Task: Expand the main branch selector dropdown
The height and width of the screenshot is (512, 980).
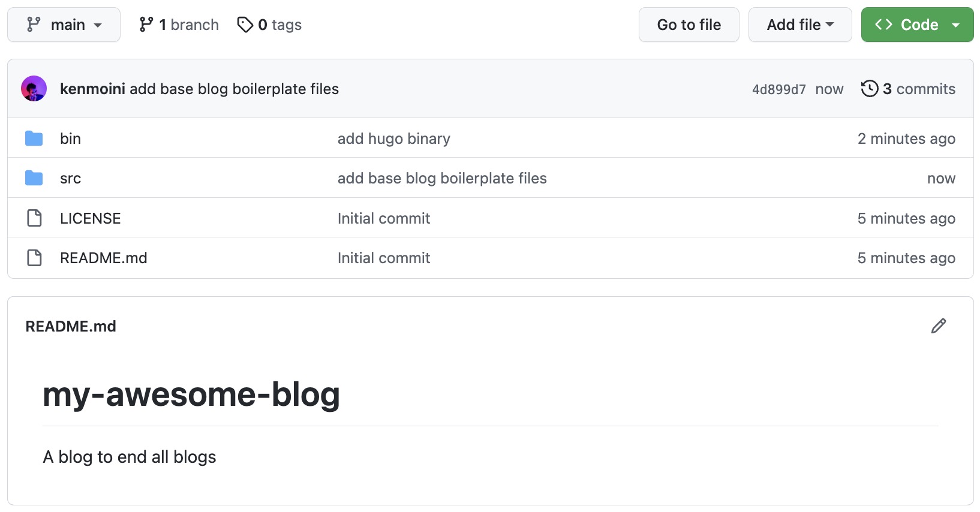Action: point(64,25)
